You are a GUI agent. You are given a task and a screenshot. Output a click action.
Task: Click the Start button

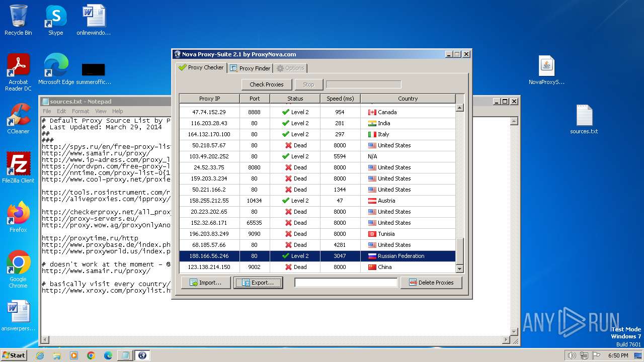(14, 355)
